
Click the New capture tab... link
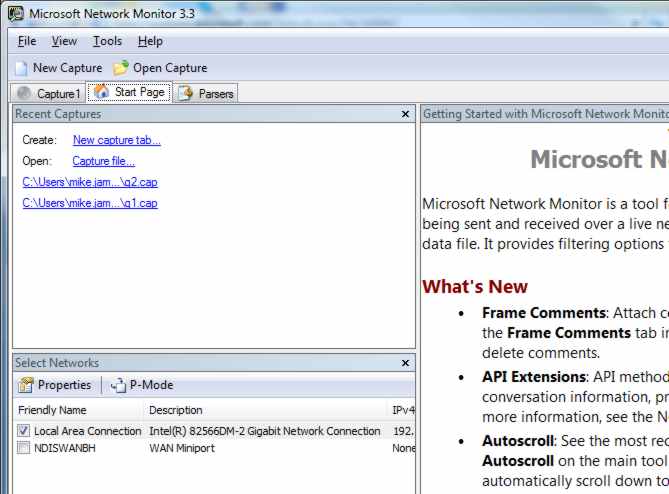[x=116, y=140]
